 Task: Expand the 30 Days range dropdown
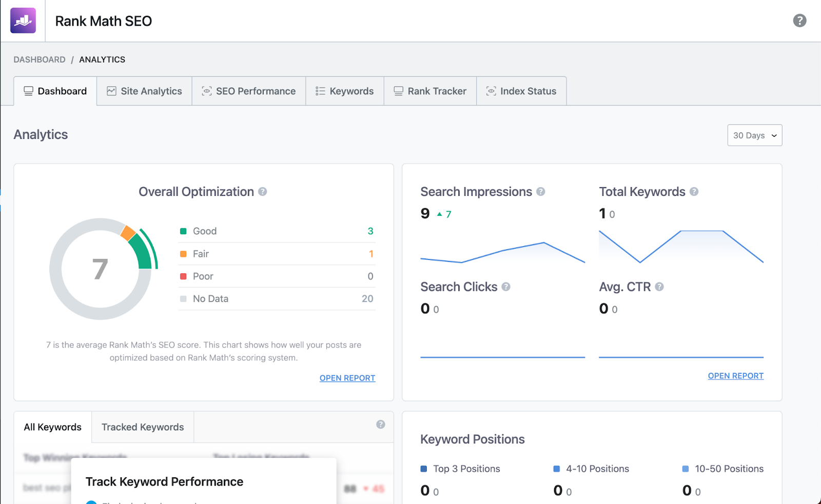tap(755, 135)
